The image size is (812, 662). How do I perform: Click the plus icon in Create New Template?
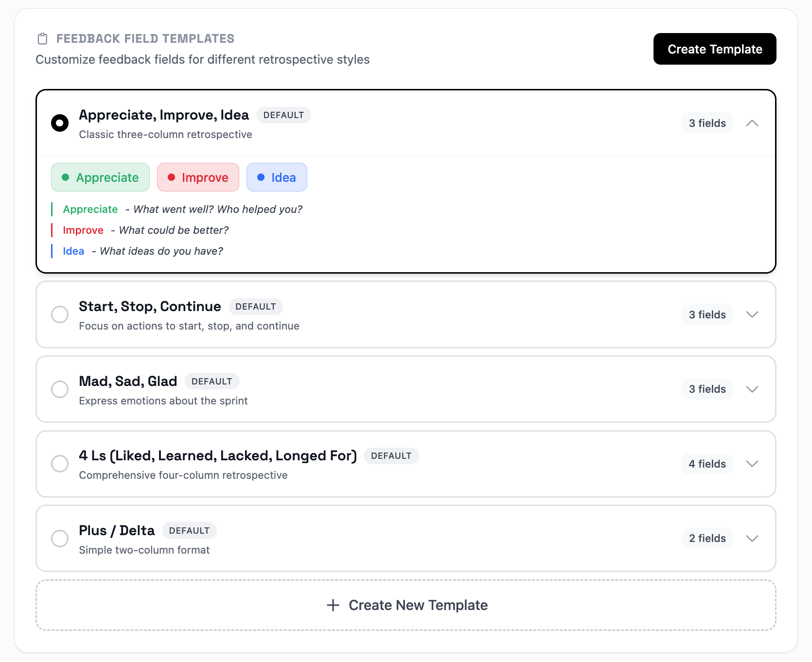pyautogui.click(x=333, y=605)
